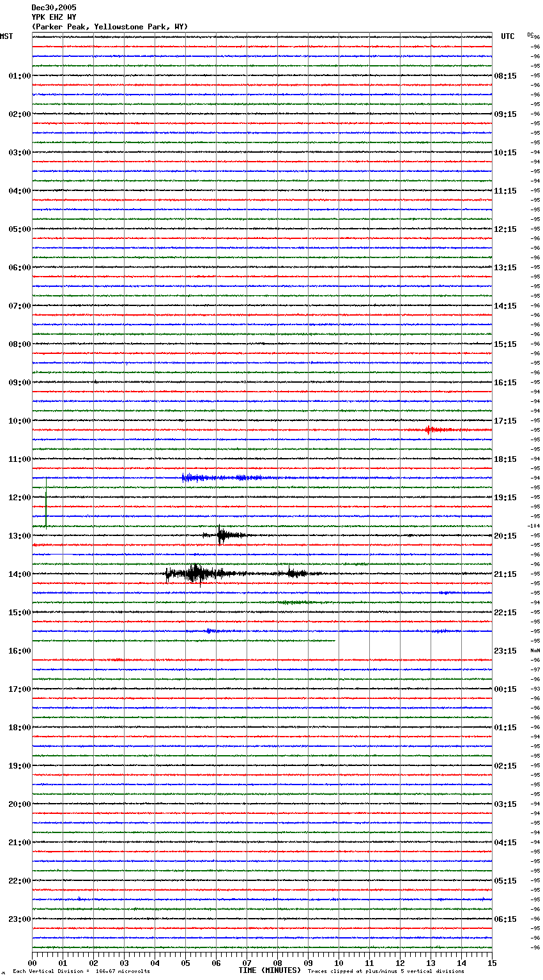Select the 14:00 MST time label

(20, 574)
